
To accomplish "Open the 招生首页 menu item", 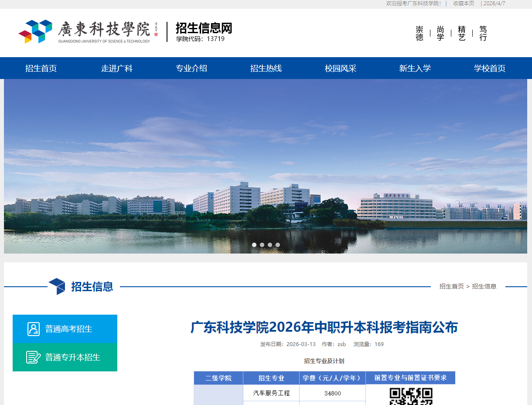I will (x=42, y=68).
